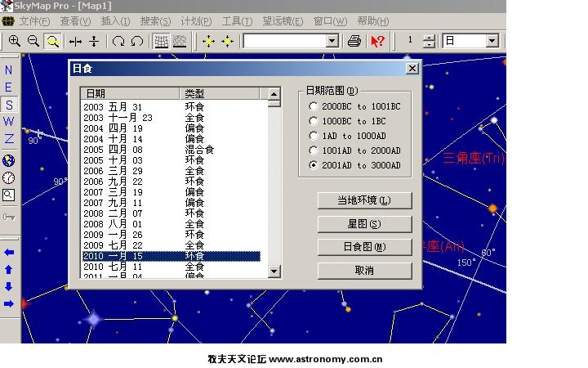Open the 插入(I) menu

(x=115, y=21)
